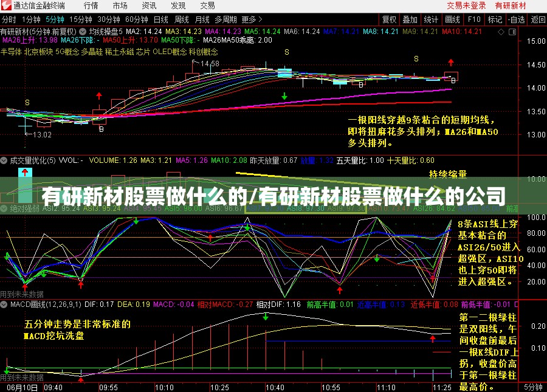Click the 相对DIF: 1.16 value

tap(278, 304)
